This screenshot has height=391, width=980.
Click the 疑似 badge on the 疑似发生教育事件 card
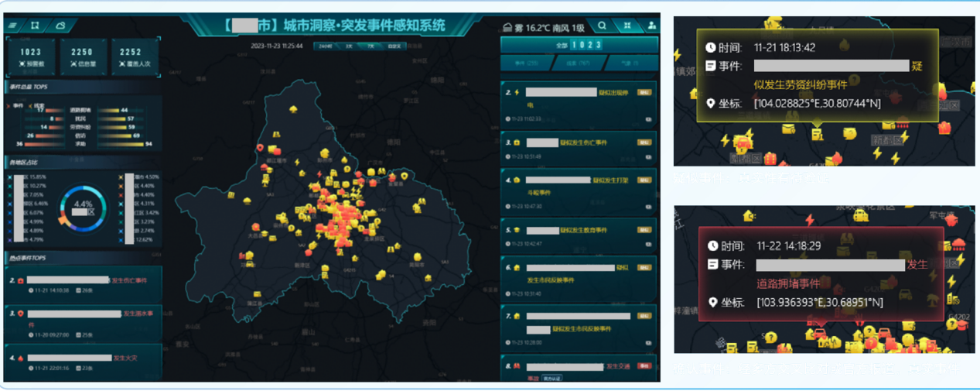644,230
